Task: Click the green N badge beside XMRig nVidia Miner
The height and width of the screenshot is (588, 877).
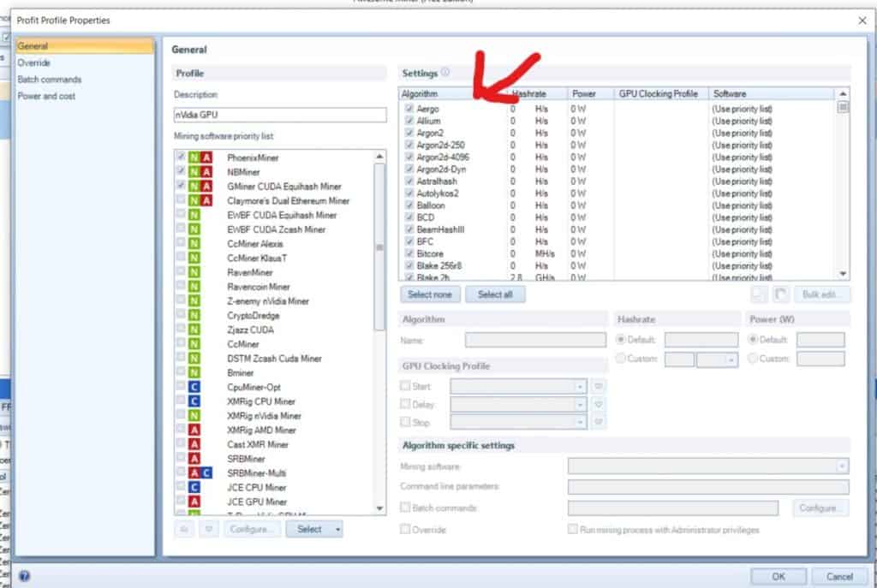Action: 194,415
